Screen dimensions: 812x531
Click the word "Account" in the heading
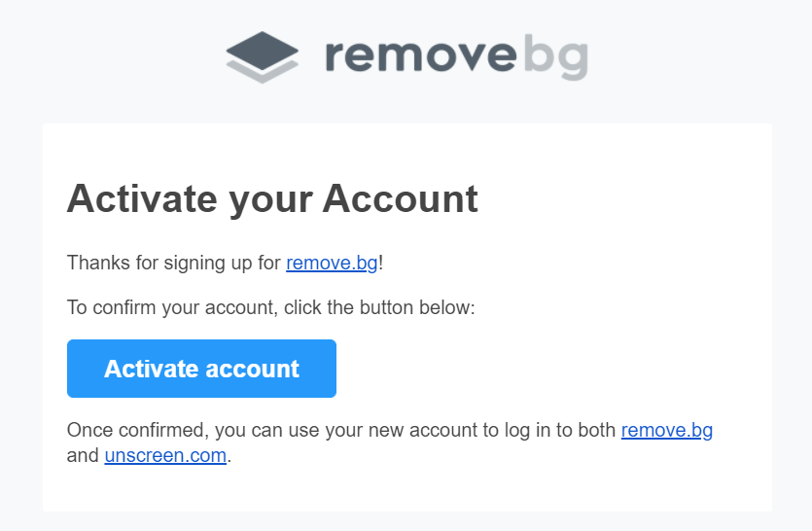[401, 198]
